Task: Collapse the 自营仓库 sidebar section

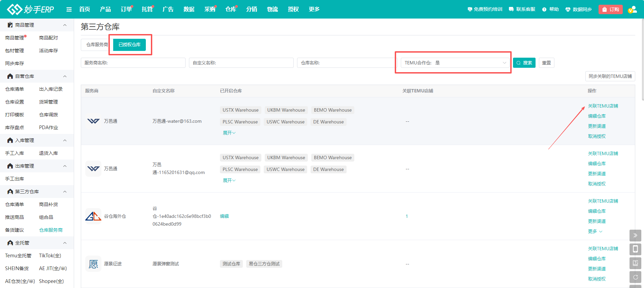Action: pyautogui.click(x=65, y=76)
